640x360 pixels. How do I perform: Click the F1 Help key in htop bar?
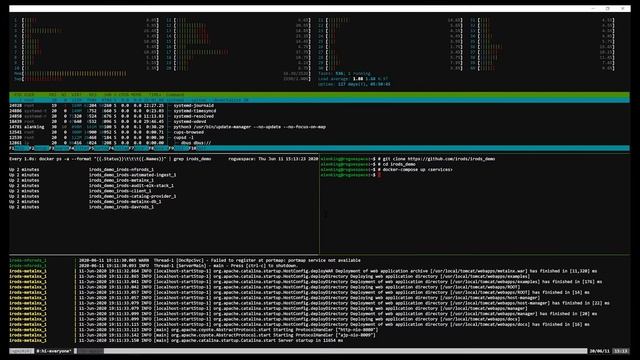[x=19, y=148]
